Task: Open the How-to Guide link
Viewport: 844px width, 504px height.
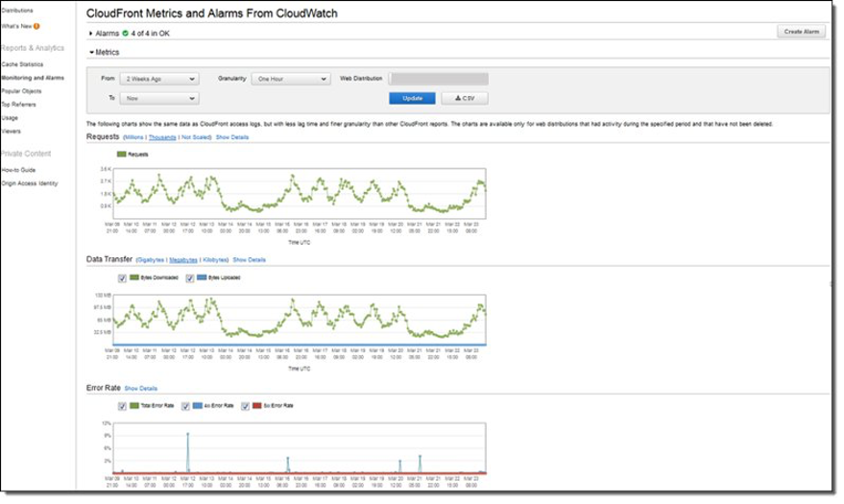Action: [x=18, y=170]
